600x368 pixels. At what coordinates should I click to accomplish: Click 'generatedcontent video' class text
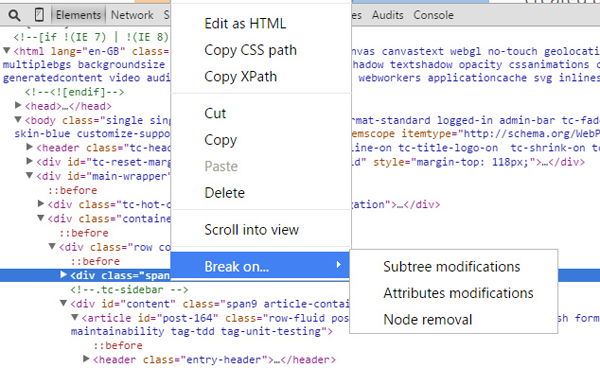coord(72,78)
